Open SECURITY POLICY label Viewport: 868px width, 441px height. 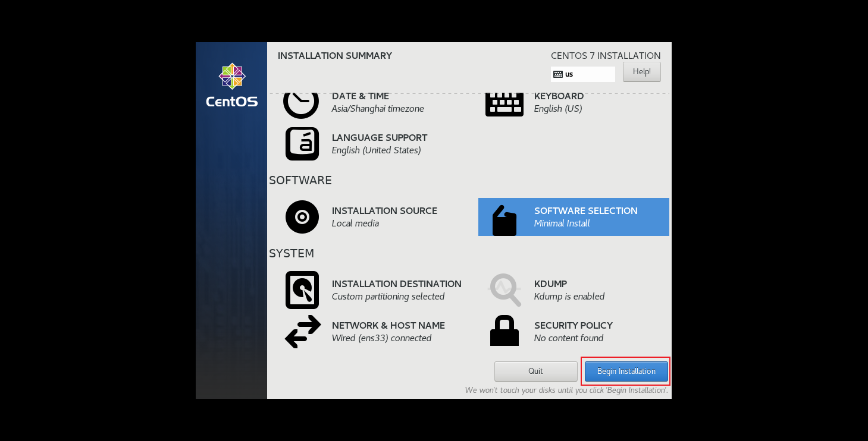click(574, 326)
